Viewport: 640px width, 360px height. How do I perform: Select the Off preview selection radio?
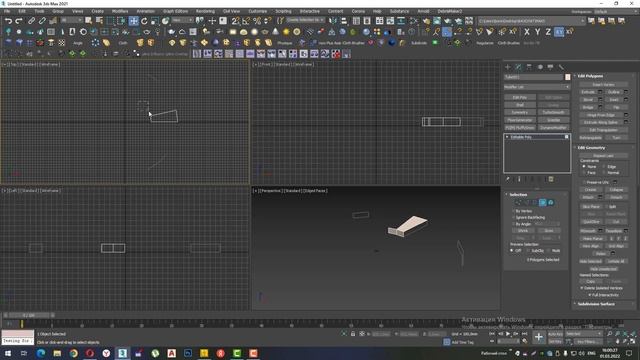pyautogui.click(x=512, y=251)
